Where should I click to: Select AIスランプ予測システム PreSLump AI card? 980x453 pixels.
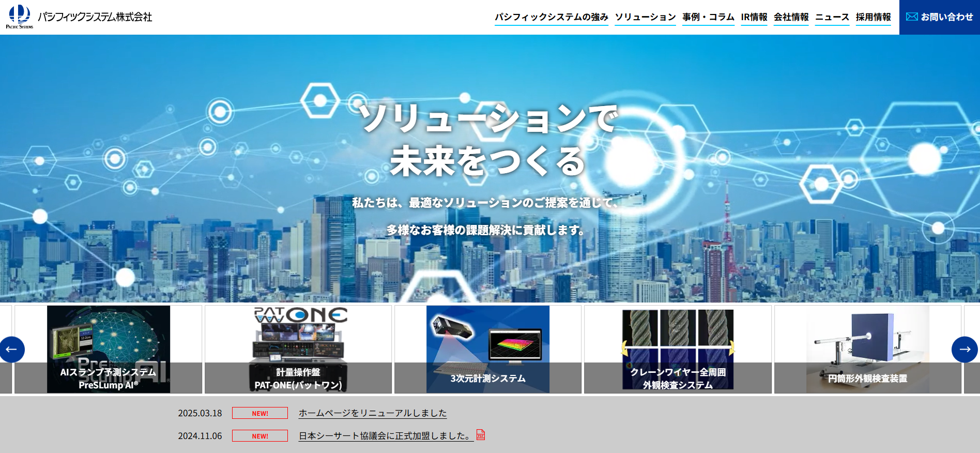(x=109, y=349)
